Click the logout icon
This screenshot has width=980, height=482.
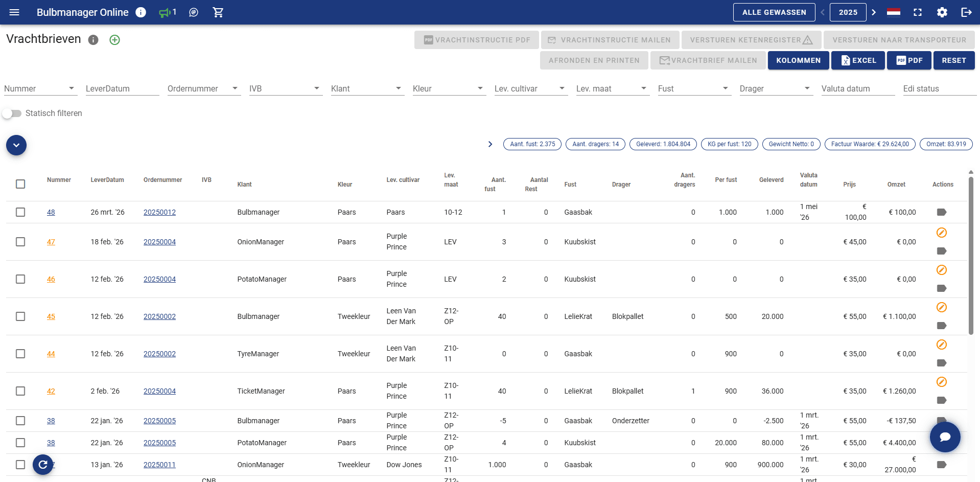click(x=966, y=12)
